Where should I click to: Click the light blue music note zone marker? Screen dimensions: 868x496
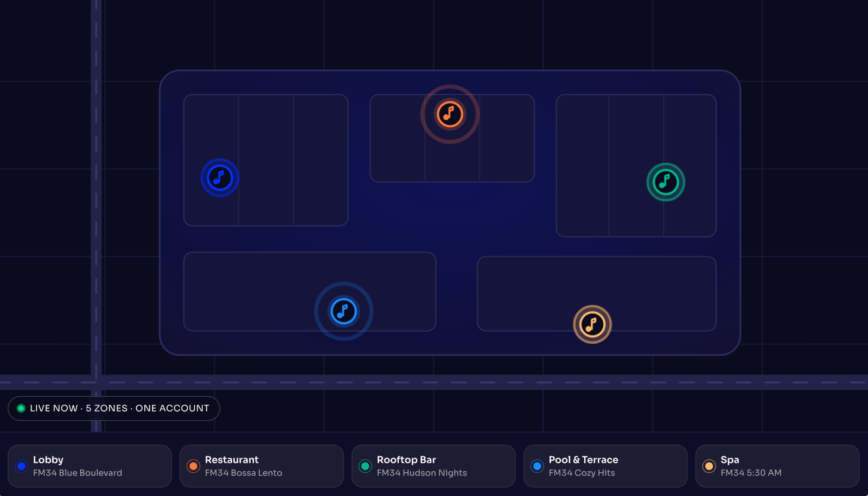[343, 311]
